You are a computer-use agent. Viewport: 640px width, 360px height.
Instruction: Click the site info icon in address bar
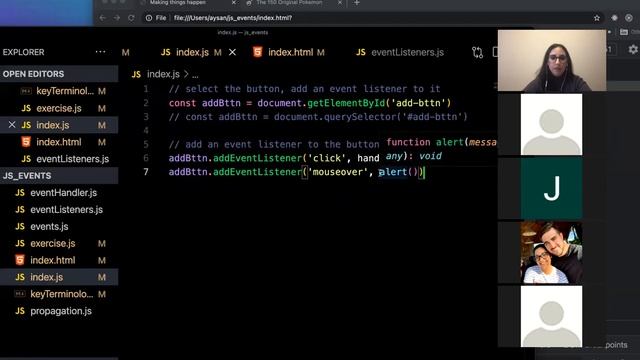click(149, 18)
